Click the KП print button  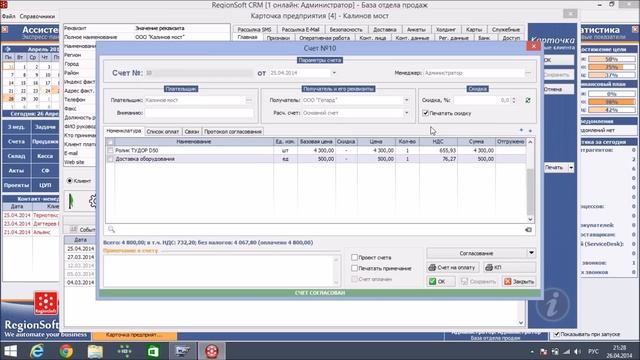tap(509, 268)
